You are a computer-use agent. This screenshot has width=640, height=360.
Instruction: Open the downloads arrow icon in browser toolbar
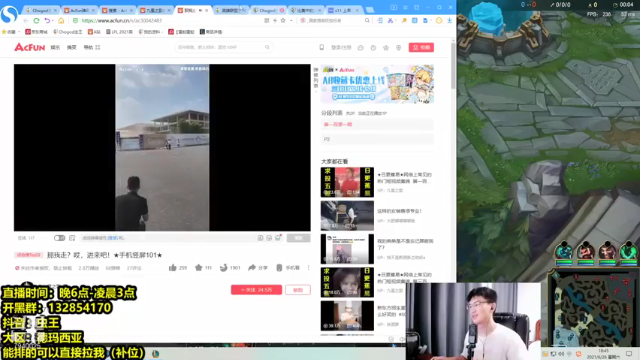coord(449,20)
